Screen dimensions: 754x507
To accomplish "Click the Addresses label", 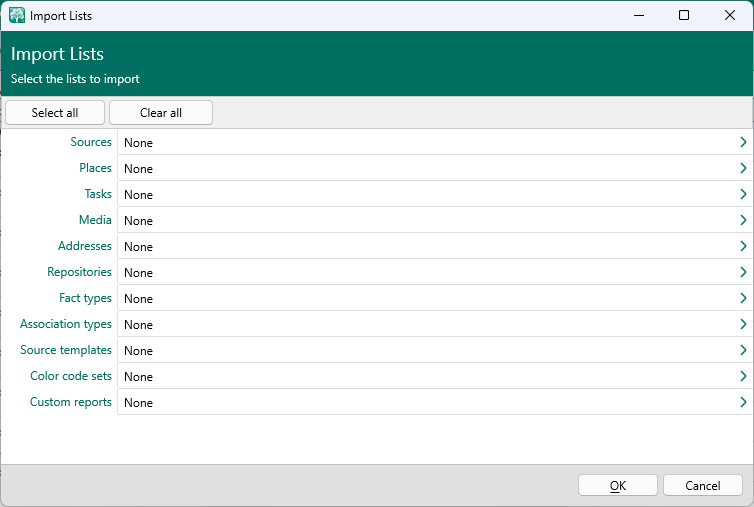I will (x=85, y=246).
